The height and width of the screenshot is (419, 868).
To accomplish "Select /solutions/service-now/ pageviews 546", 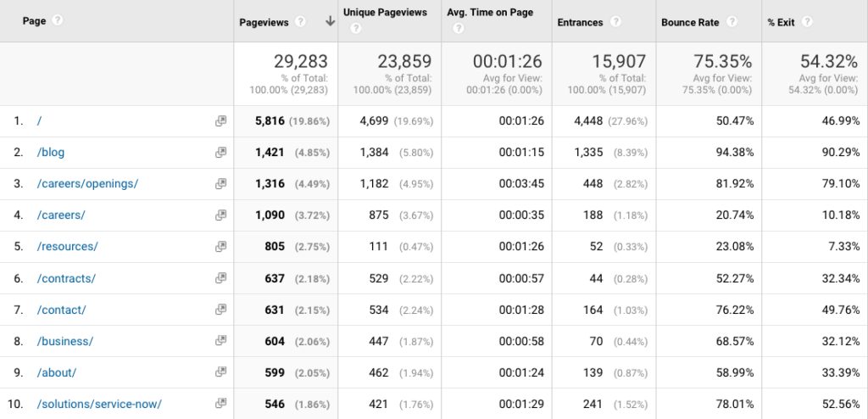I will pos(275,404).
